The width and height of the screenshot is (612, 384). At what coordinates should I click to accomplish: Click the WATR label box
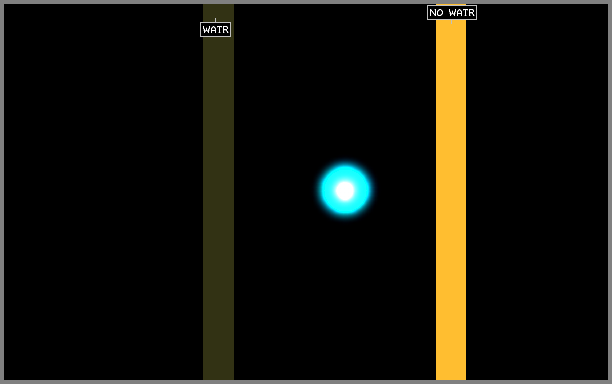click(x=215, y=30)
